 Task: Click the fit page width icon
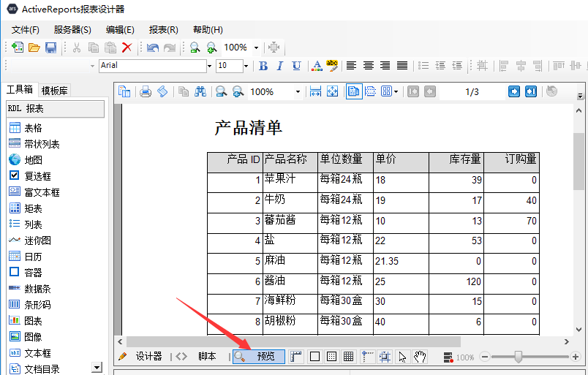click(x=315, y=91)
